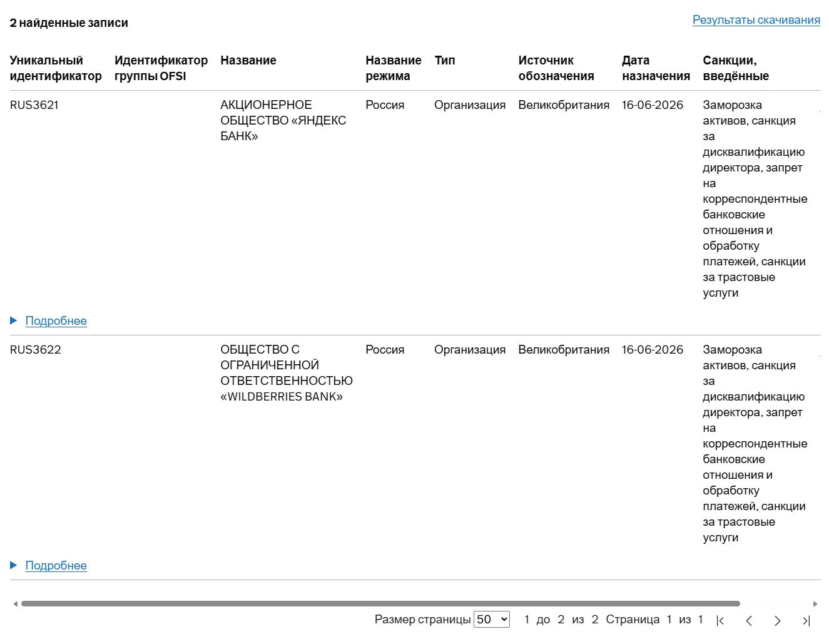The width and height of the screenshot is (829, 644).
Task: Click the sanctions text in the RUS3622 row
Action: [x=755, y=444]
